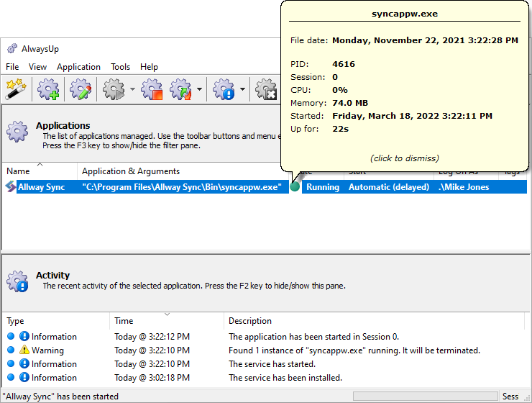The height and width of the screenshot is (403, 532).
Task: Sort by Application & Arguments column header
Action: pos(183,171)
